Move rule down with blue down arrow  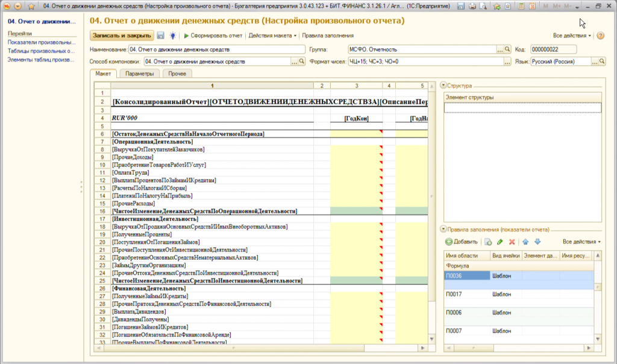point(537,242)
